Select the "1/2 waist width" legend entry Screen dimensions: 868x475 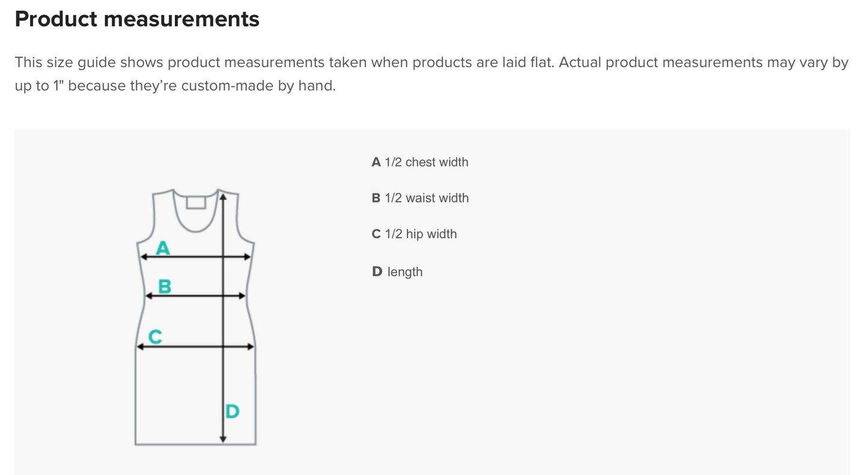(x=420, y=198)
